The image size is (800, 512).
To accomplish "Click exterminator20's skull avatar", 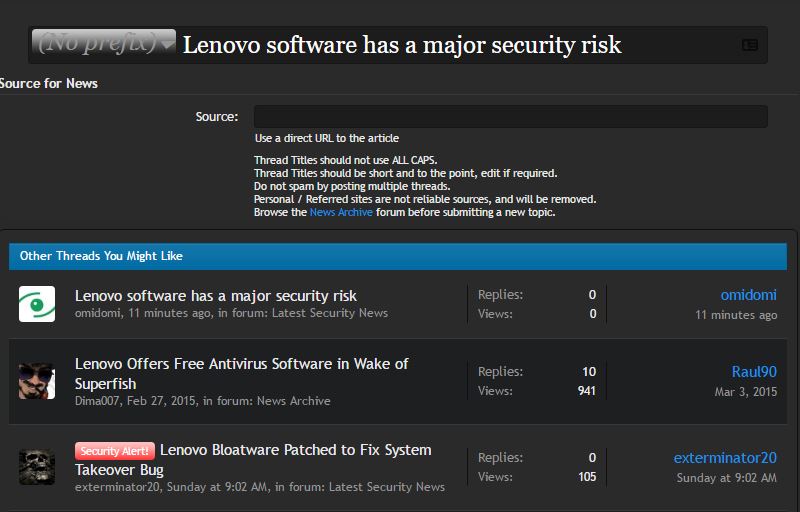I will 37,467.
